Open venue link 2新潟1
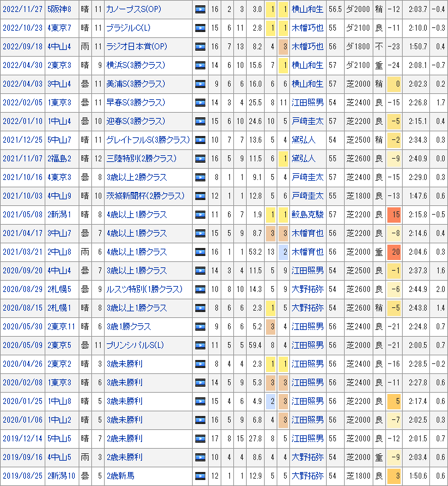The image size is (448, 486). 59,215
